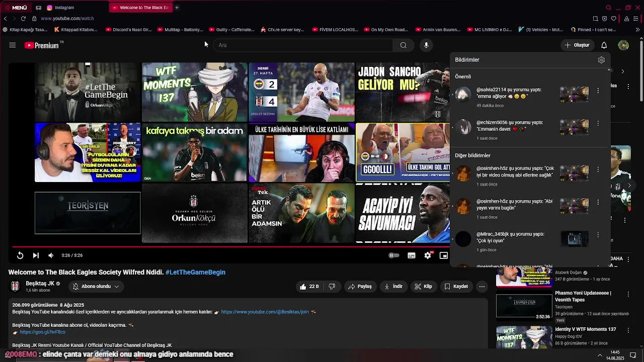Toggle autoplay switch in player
644x362 pixels.
[394, 255]
